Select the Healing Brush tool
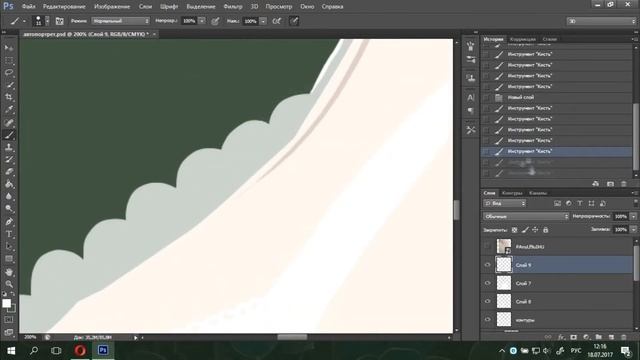 pos(9,122)
